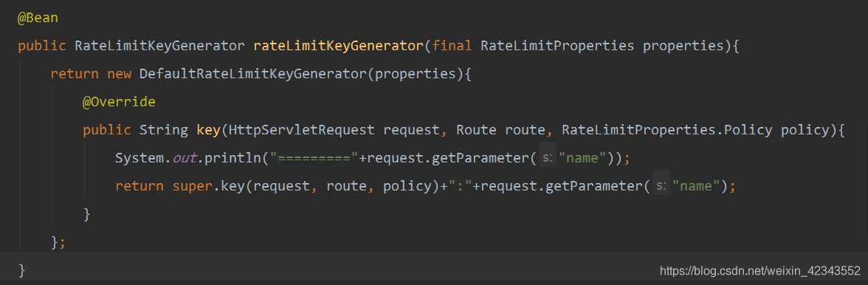This screenshot has width=868, height=285.
Task: Click policy parameter name in key declaration
Action: click(805, 131)
